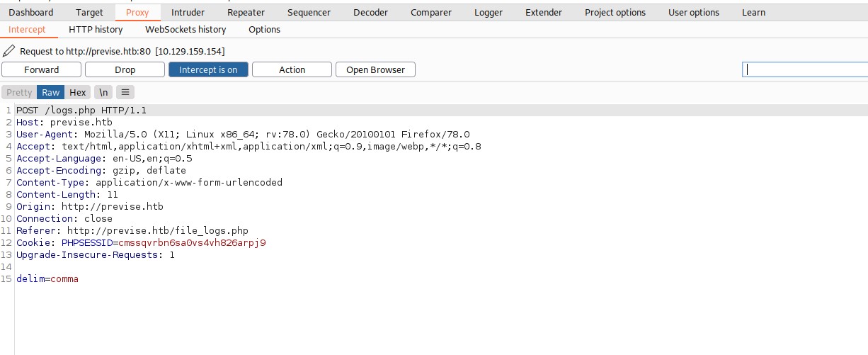Switch to Hex view mode
This screenshot has height=355, width=868.
tap(78, 92)
